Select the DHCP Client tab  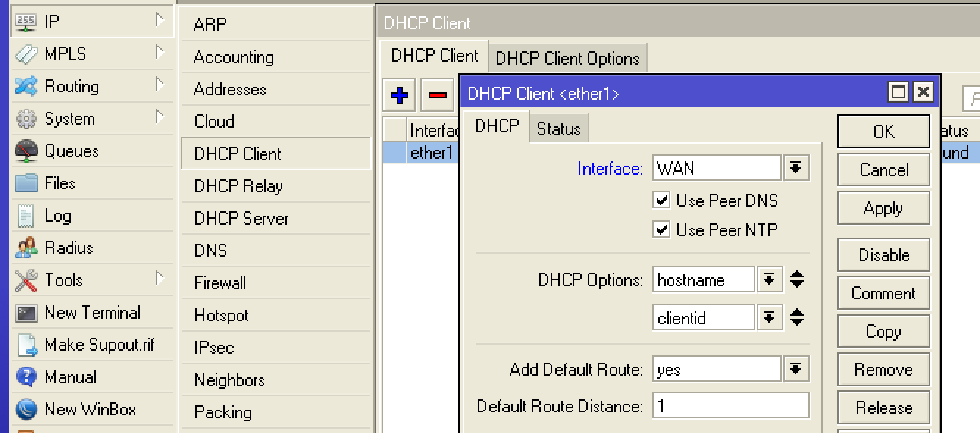[x=434, y=56]
